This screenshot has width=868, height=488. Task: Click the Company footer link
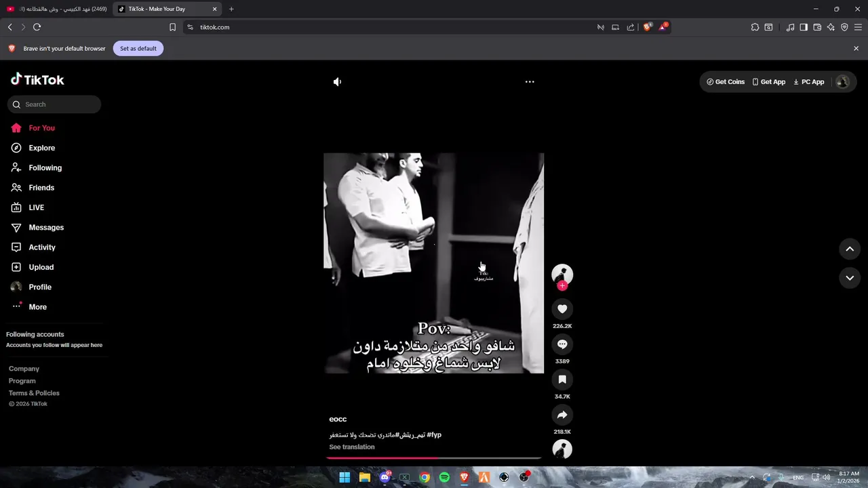[24, 369]
